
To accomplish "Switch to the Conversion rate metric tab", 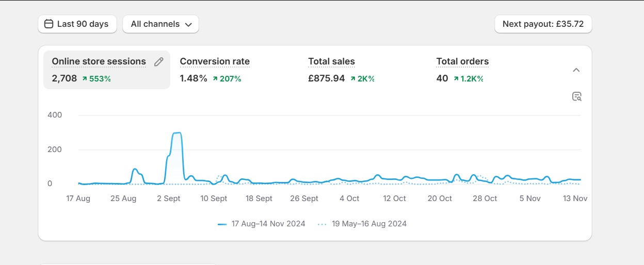I will coord(215,62).
